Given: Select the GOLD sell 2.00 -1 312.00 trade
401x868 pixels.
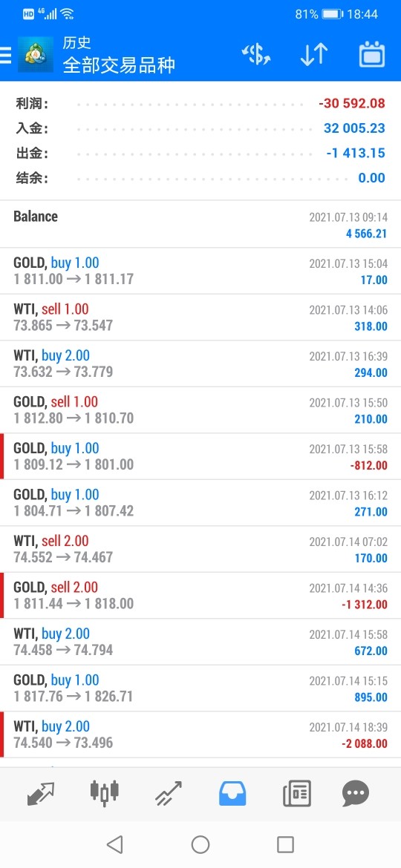Looking at the screenshot, I should [200, 596].
